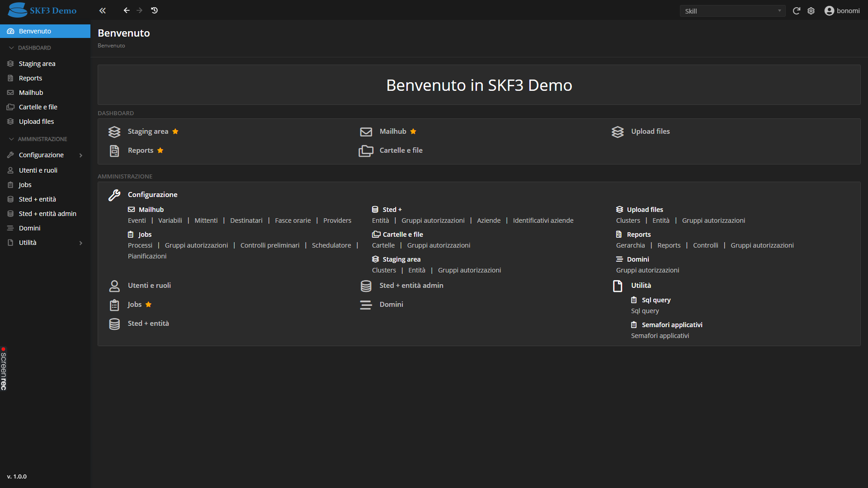This screenshot has width=868, height=488.
Task: Go back with left arrow icon
Action: point(127,10)
